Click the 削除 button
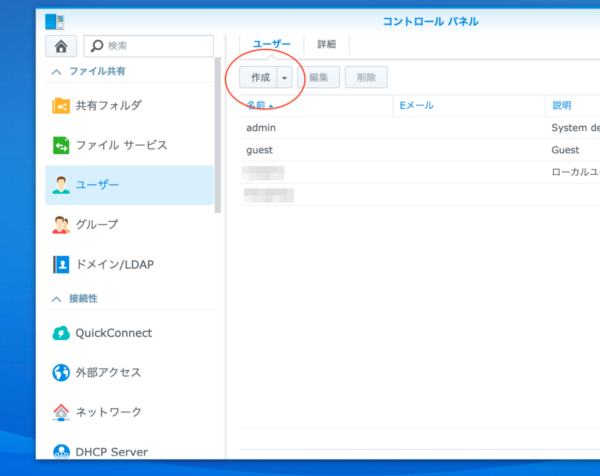This screenshot has width=600, height=476. (366, 78)
